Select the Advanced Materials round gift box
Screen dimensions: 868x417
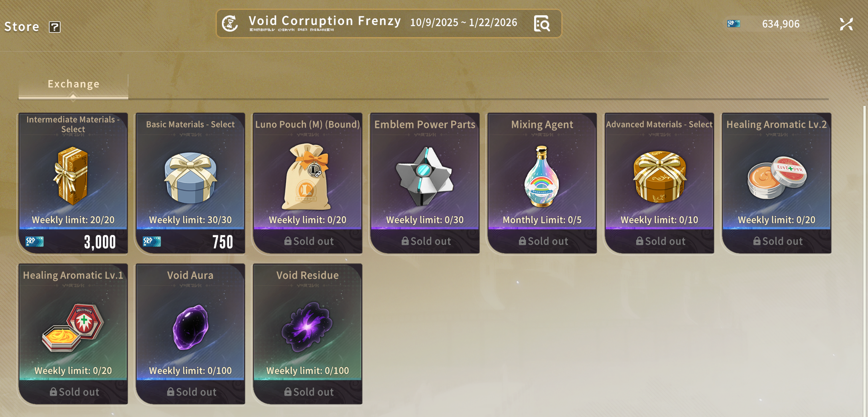(x=659, y=177)
